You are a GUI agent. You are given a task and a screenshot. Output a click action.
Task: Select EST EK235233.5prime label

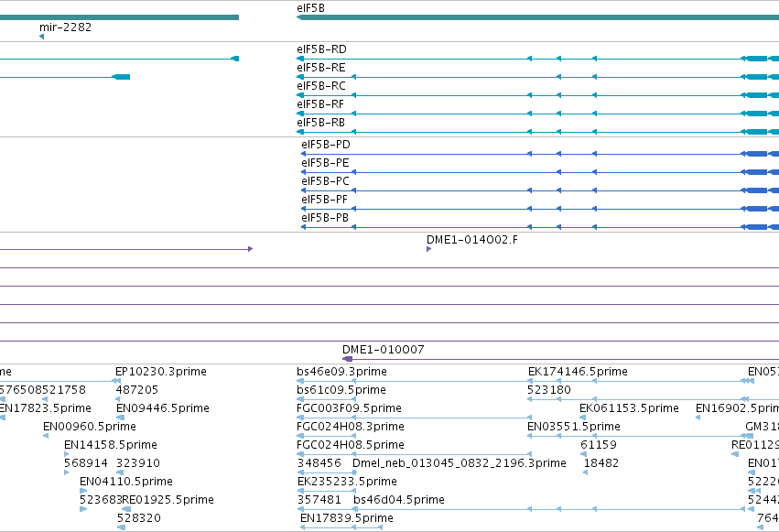tap(347, 482)
